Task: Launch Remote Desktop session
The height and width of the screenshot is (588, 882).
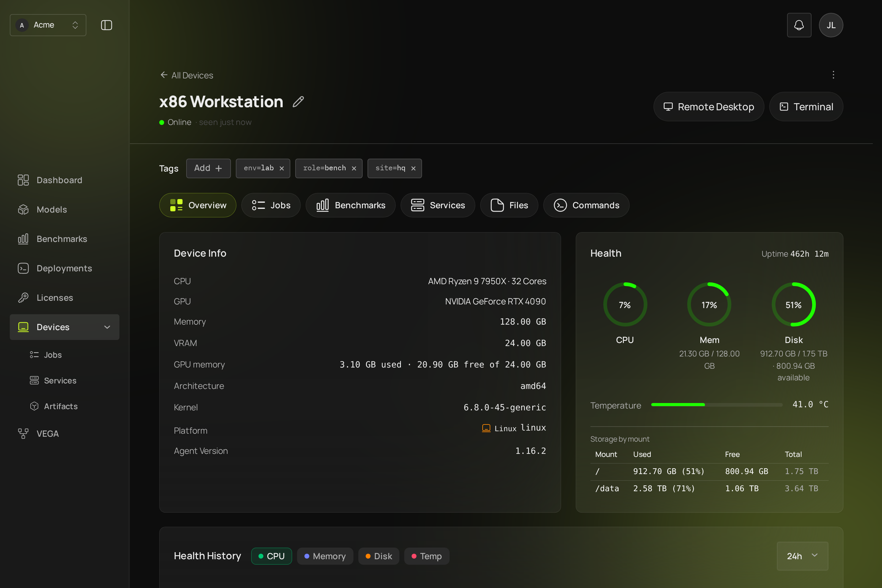Action: tap(708, 107)
